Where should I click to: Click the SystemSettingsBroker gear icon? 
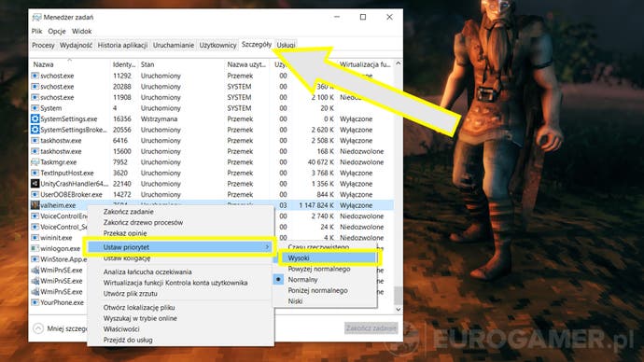click(35, 130)
